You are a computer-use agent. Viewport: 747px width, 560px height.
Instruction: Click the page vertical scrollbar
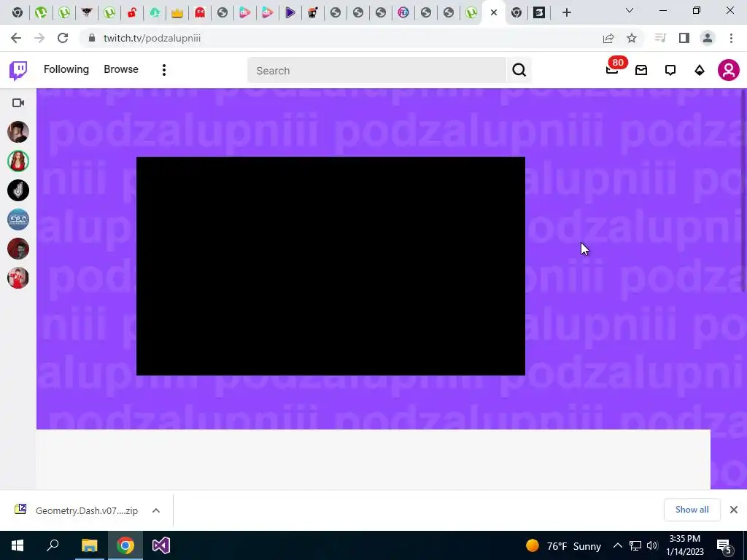[743, 190]
